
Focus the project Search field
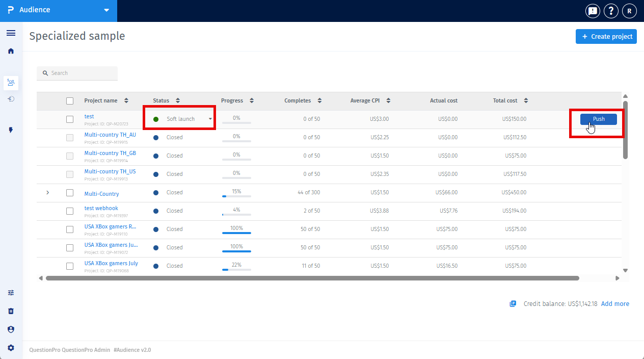(77, 73)
